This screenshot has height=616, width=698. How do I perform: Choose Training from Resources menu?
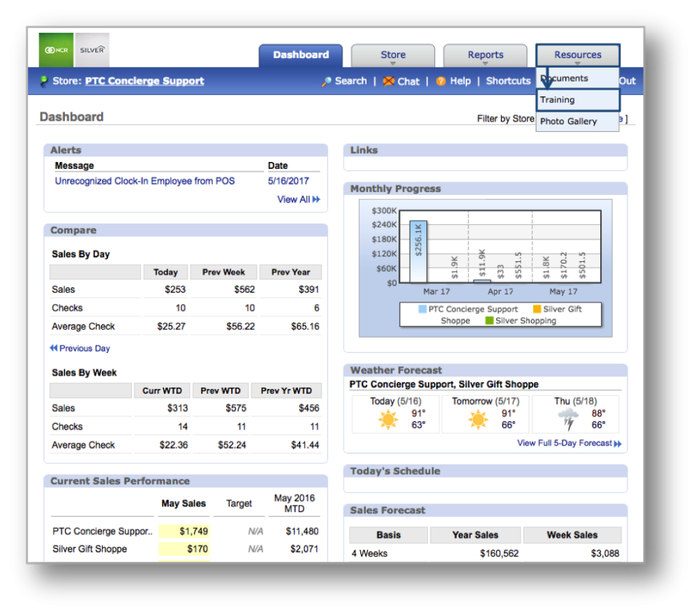578,100
